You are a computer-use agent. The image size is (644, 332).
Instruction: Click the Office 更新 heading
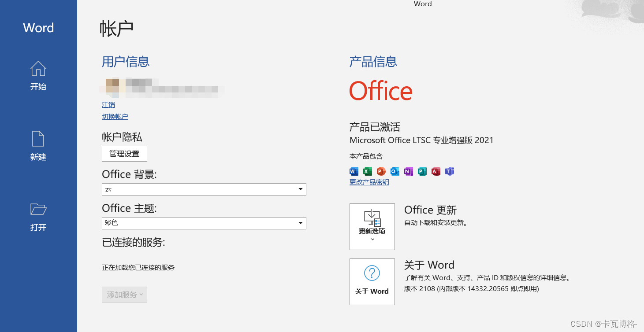(431, 210)
